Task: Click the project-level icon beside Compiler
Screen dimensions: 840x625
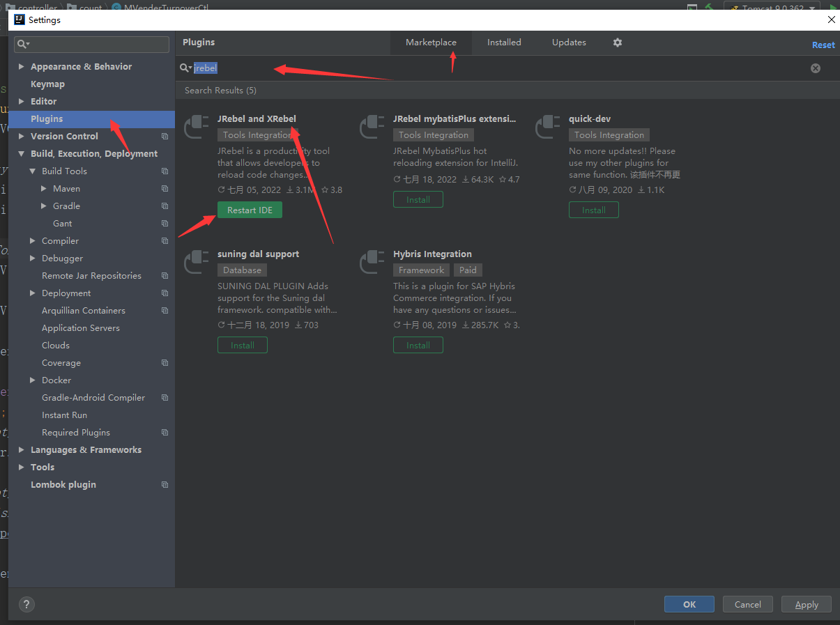Action: (165, 241)
